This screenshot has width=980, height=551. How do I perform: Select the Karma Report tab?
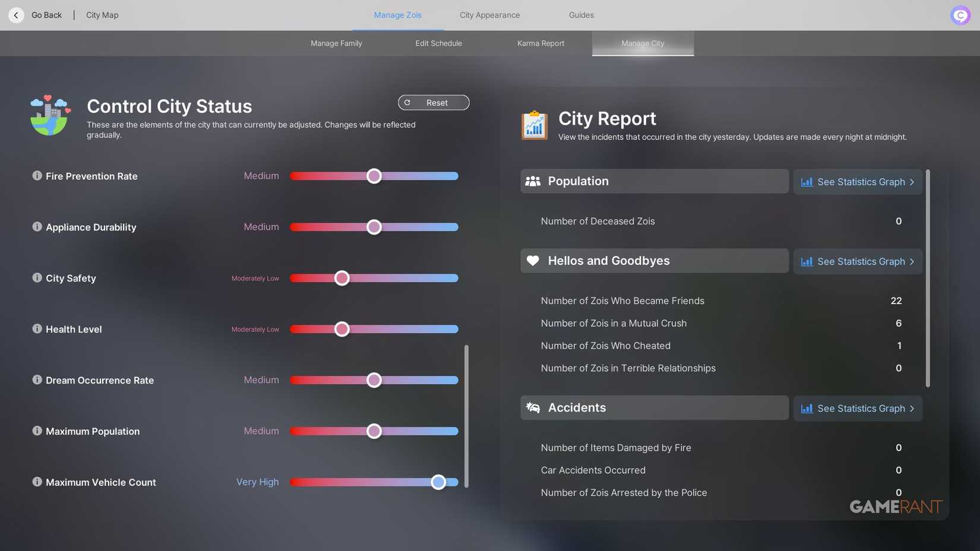tap(540, 43)
